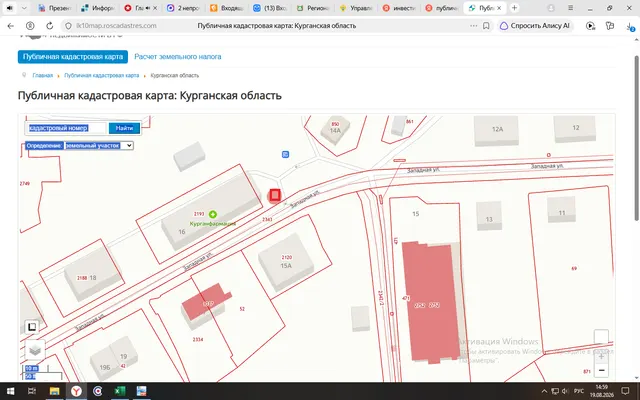Click building 19Б on the map
This screenshot has height=400, width=640.
tap(104, 363)
